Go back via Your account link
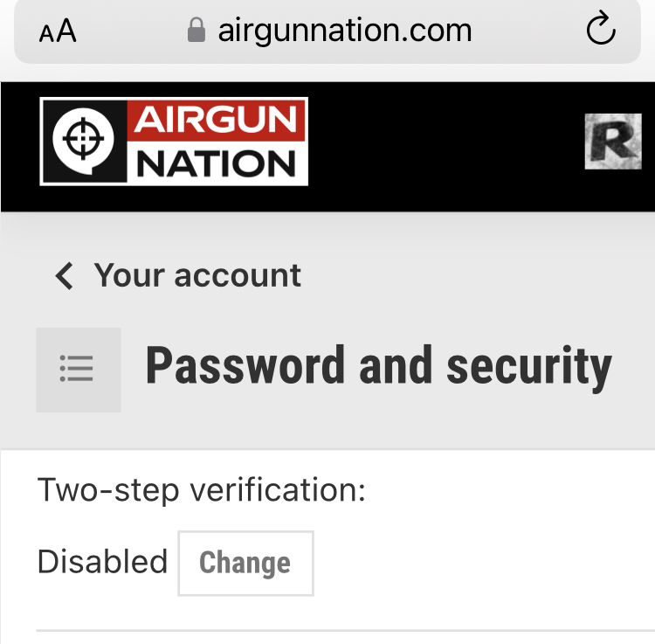655x644 pixels. pyautogui.click(x=196, y=276)
